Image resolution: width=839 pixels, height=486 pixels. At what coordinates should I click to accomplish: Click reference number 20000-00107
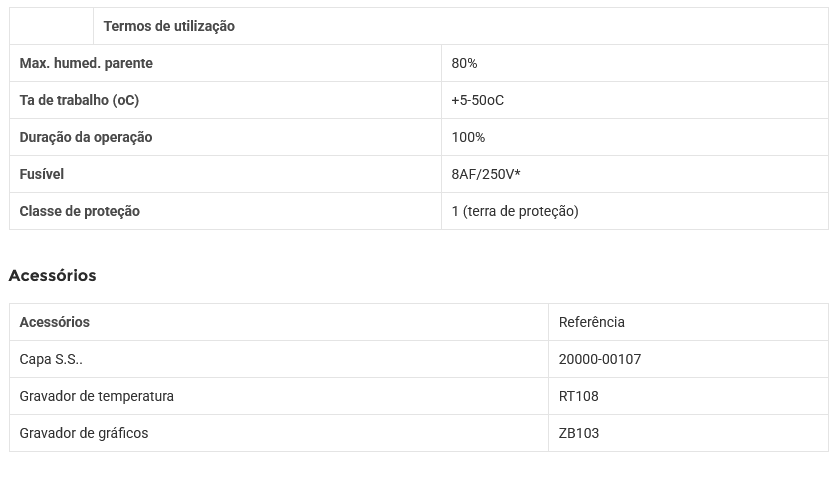pyautogui.click(x=600, y=359)
